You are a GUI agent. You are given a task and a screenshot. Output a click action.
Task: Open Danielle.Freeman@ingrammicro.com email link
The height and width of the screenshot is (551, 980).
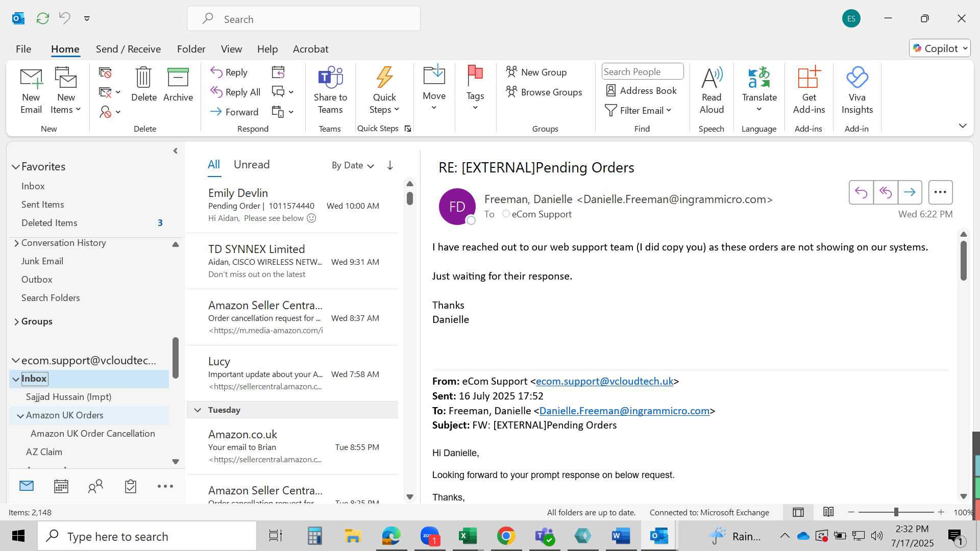624,411
